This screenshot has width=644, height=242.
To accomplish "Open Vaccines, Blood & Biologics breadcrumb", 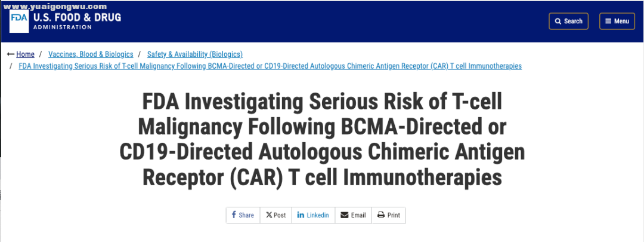I will (x=91, y=54).
